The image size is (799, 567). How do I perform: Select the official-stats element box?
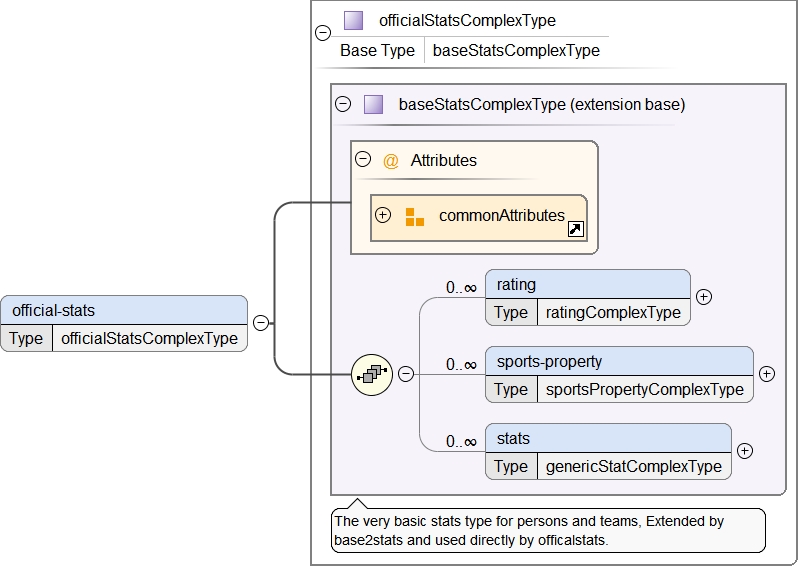tap(124, 310)
